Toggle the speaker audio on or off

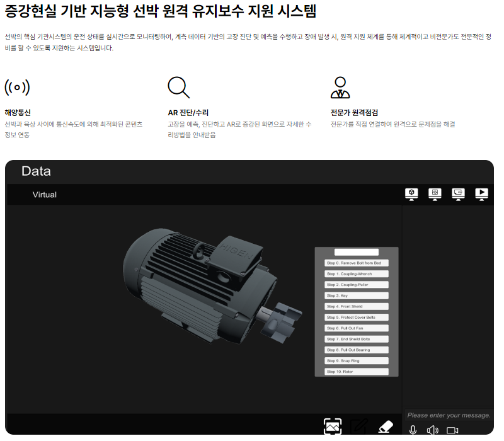pos(432,430)
